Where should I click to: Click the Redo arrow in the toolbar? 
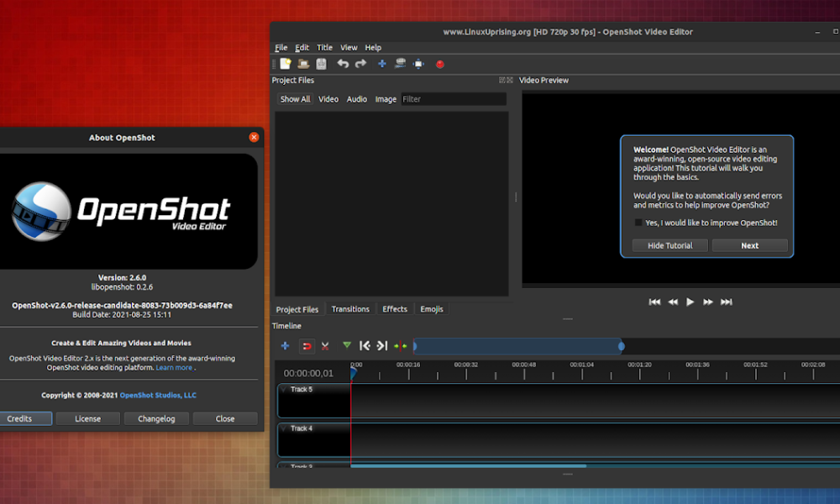[360, 64]
